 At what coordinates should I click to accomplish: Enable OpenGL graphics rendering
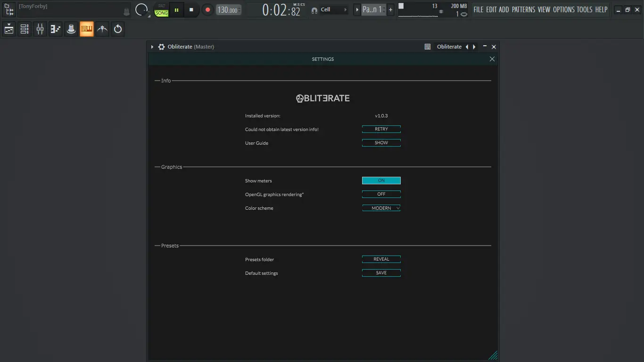tap(381, 194)
